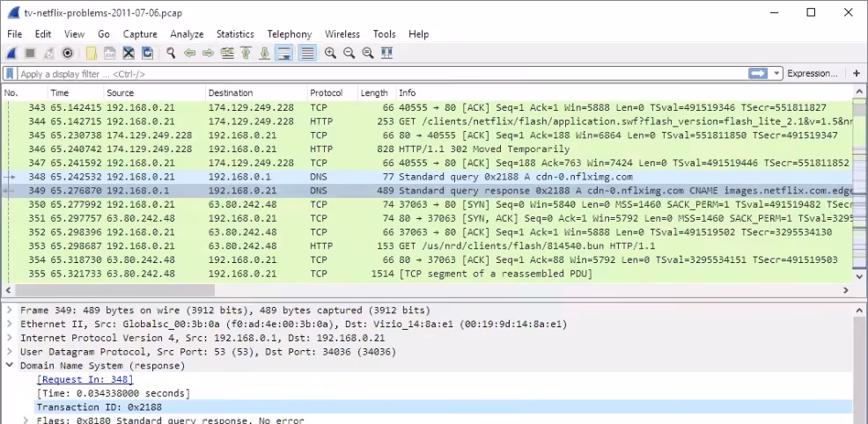Open the Go menu

pyautogui.click(x=104, y=33)
